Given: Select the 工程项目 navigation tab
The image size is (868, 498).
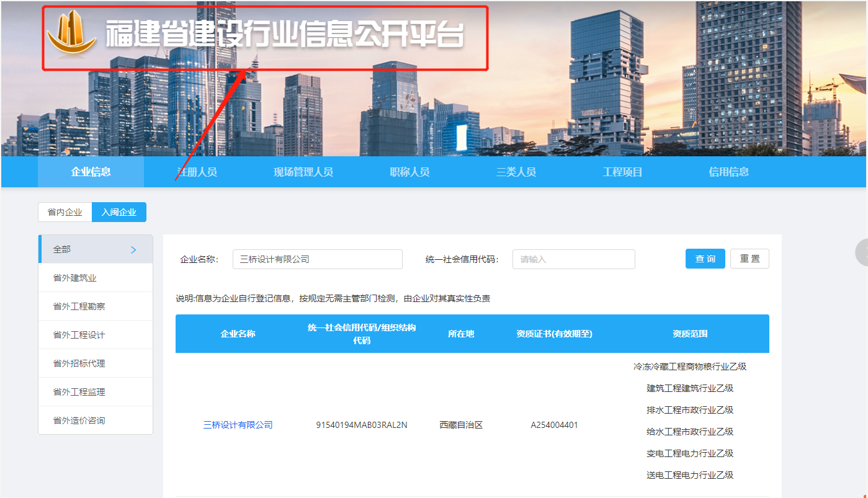Looking at the screenshot, I should 622,172.
